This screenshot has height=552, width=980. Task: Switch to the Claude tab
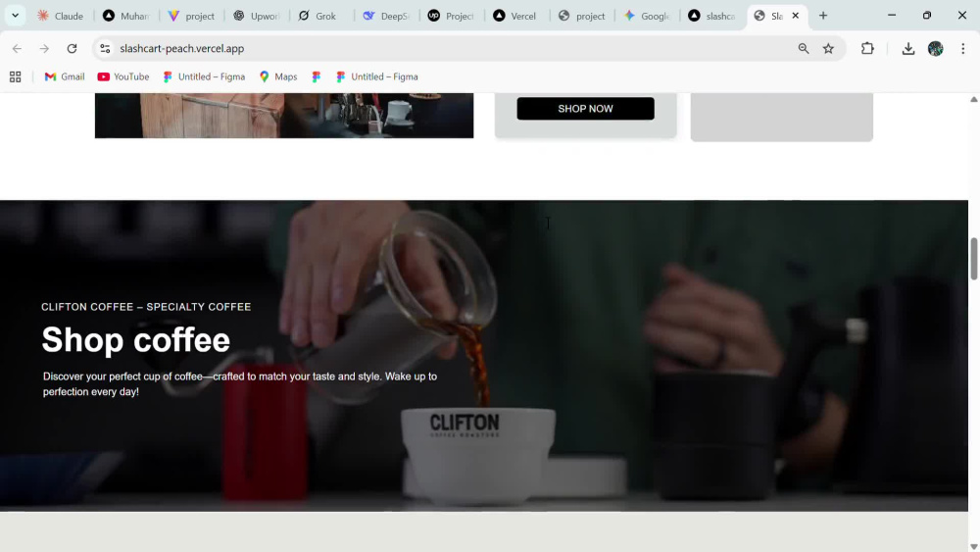click(x=61, y=16)
